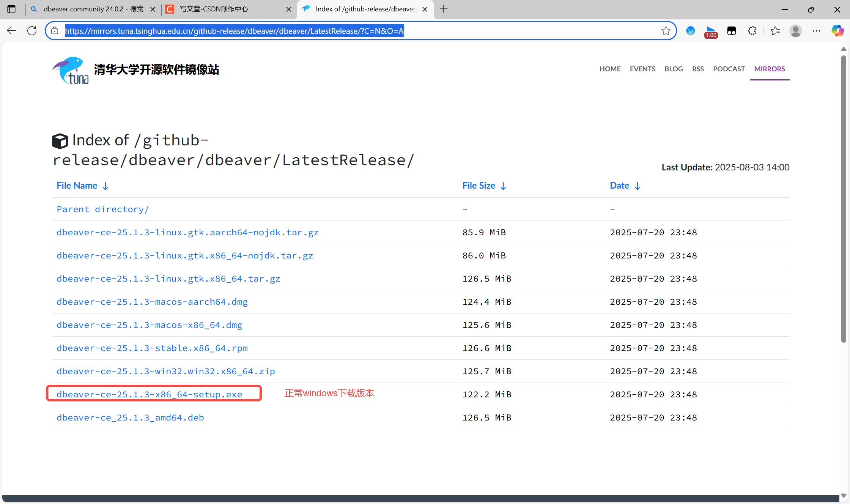Click the 124.4 MiB size cell

point(487,302)
